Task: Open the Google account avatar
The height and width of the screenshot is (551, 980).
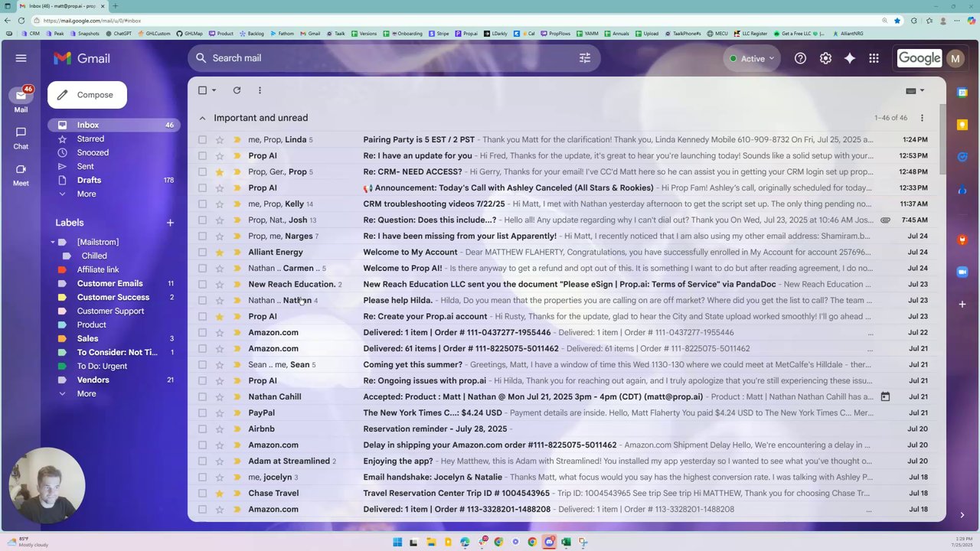Action: click(955, 58)
